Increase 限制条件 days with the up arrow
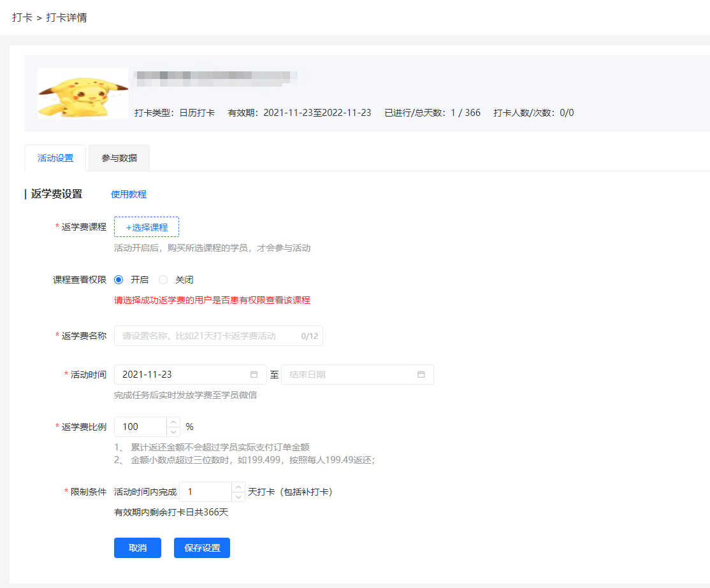The width and height of the screenshot is (710, 588). tap(238, 487)
